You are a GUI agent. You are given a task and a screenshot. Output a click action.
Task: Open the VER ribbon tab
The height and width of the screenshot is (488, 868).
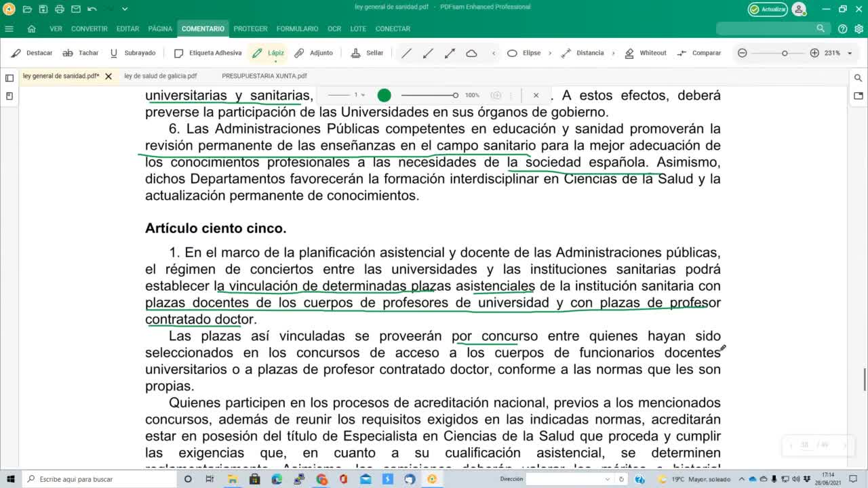pos(56,28)
